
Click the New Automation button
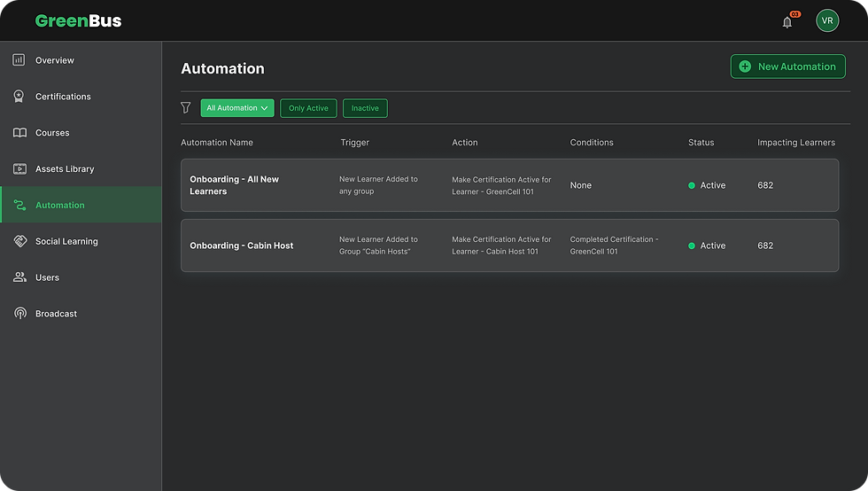coord(787,66)
